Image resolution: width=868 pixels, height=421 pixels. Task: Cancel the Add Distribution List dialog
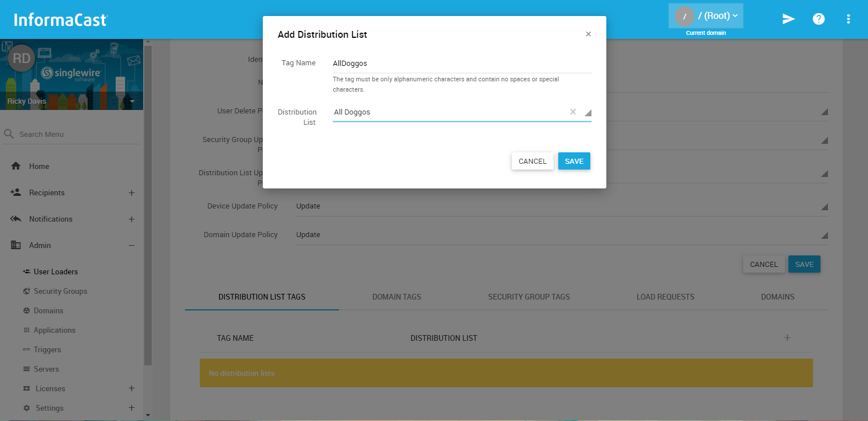coord(532,161)
